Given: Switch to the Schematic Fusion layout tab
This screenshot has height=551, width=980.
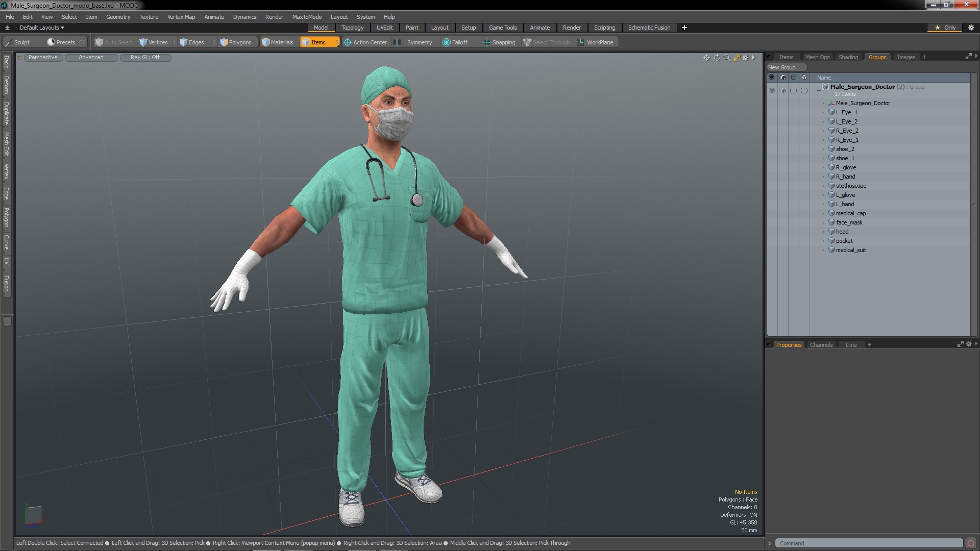Looking at the screenshot, I should tap(649, 28).
